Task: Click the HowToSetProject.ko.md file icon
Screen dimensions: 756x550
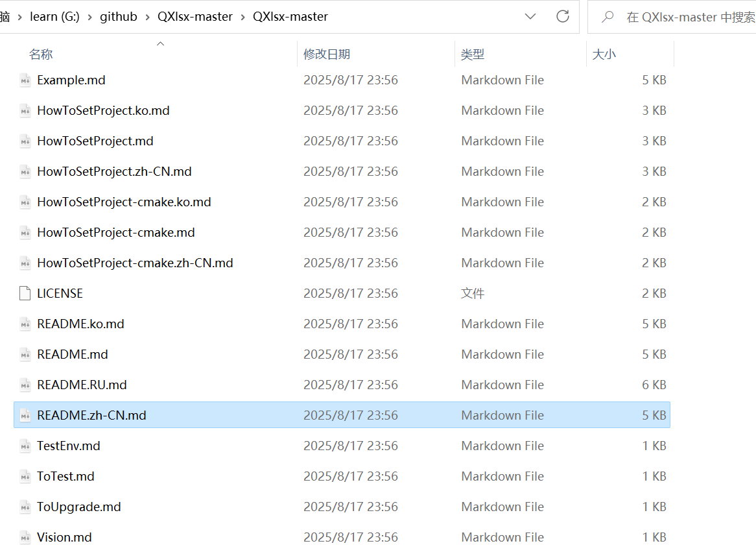Action: click(x=25, y=110)
